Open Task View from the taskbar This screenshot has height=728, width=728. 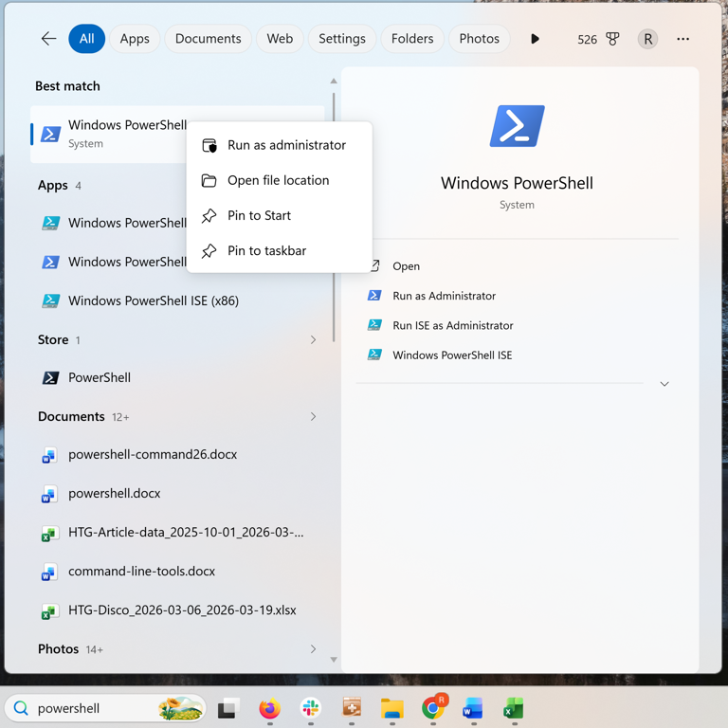coord(227,708)
